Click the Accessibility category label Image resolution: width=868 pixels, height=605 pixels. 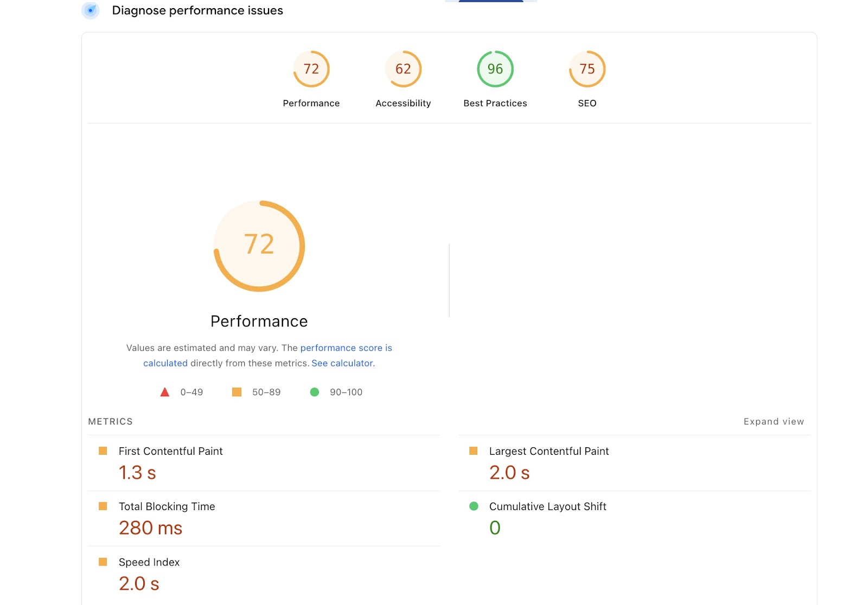(x=403, y=103)
